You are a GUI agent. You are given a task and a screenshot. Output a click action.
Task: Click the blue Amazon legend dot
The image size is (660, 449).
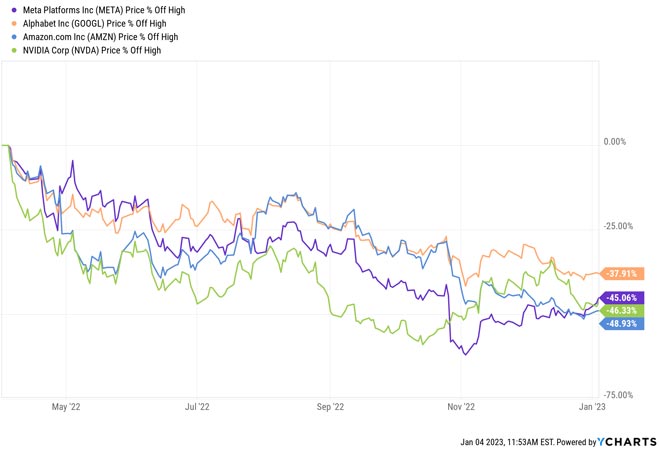[x=9, y=35]
